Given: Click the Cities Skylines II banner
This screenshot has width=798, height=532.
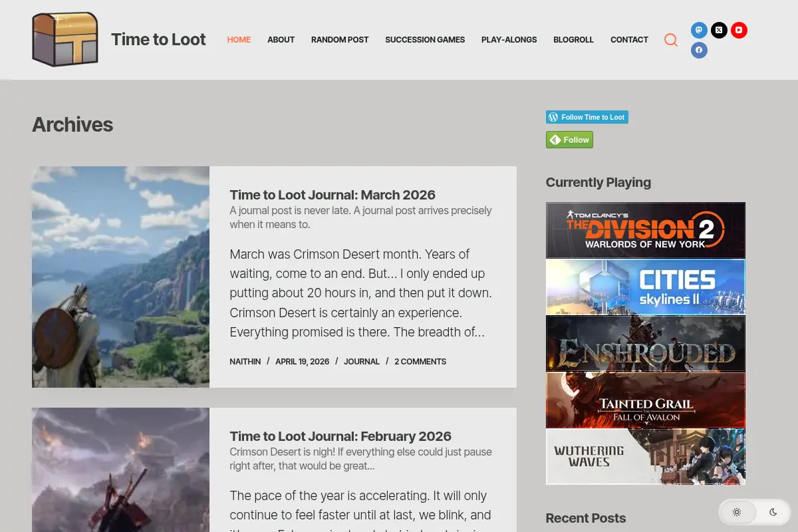Looking at the screenshot, I should [646, 287].
